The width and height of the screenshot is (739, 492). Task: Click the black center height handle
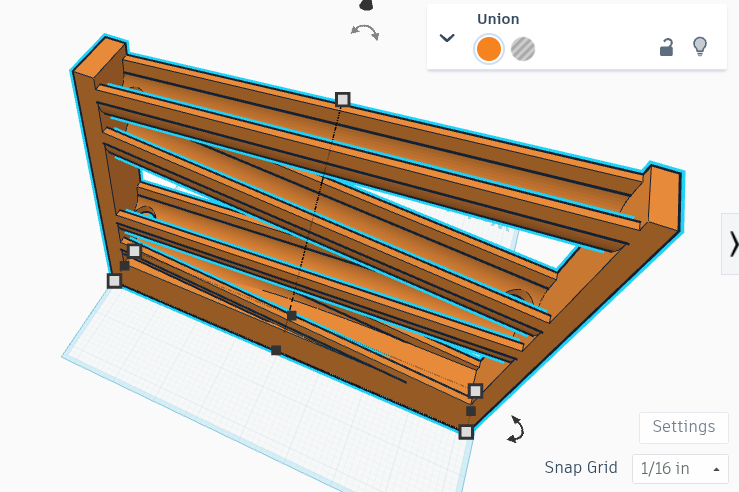pos(292,316)
